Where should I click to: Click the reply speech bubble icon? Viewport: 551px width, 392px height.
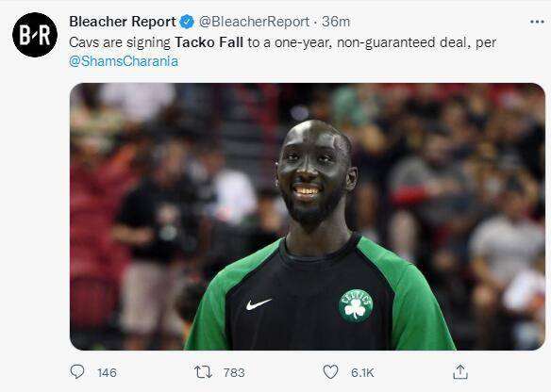click(x=77, y=371)
